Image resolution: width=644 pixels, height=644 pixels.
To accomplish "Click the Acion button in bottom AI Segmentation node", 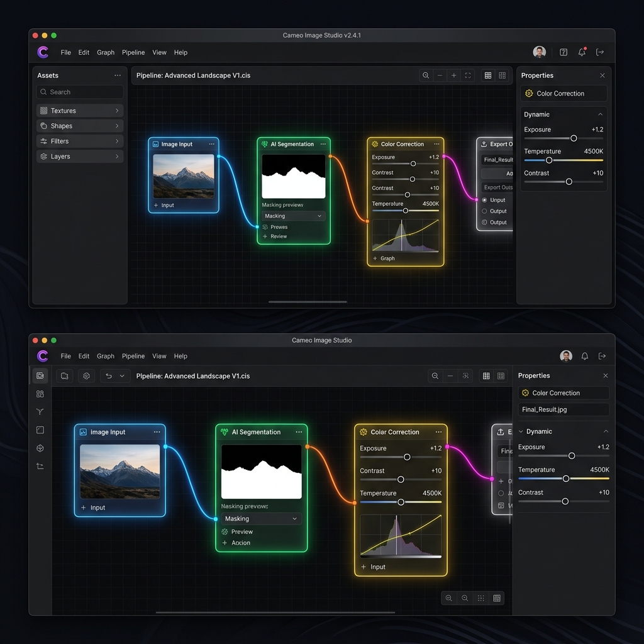I will click(236, 543).
